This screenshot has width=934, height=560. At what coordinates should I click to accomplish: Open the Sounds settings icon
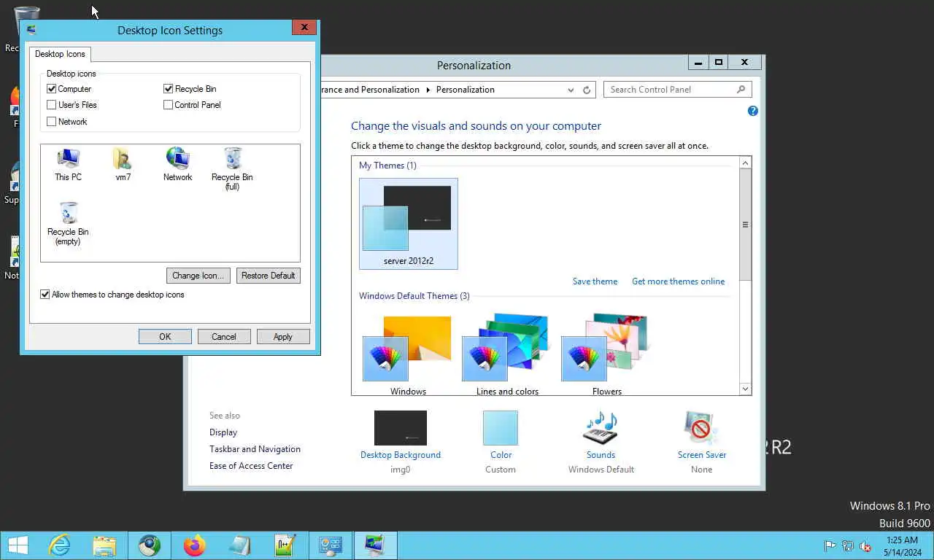(x=601, y=427)
